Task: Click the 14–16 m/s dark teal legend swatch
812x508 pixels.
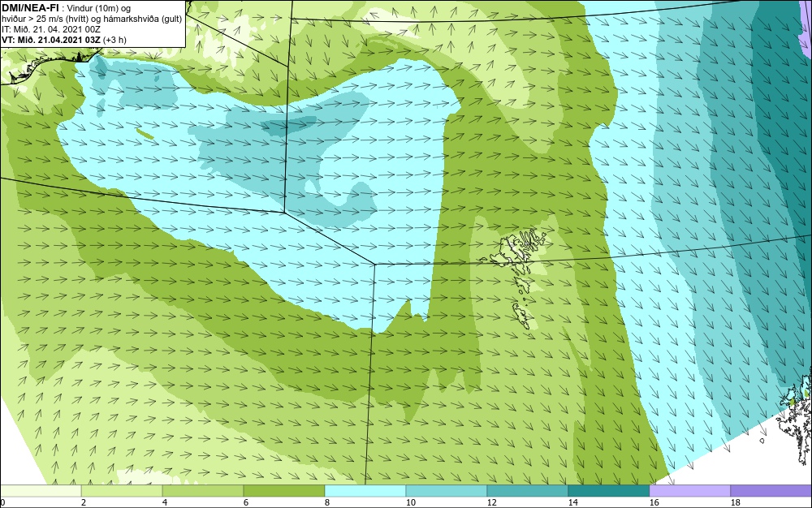Action: click(608, 491)
